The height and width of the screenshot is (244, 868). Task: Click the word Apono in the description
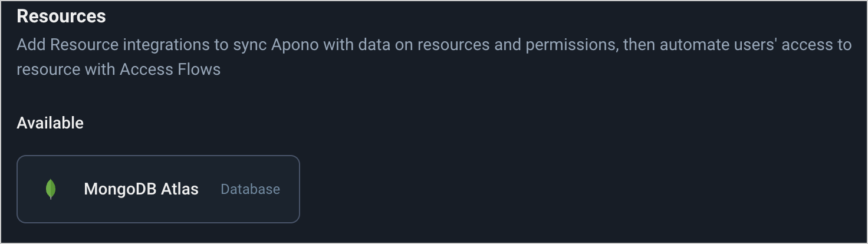pos(295,45)
